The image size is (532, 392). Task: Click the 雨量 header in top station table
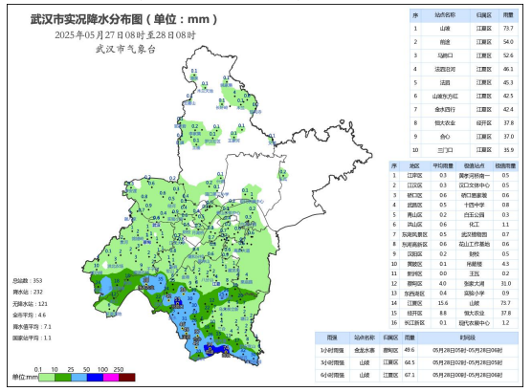coord(508,15)
